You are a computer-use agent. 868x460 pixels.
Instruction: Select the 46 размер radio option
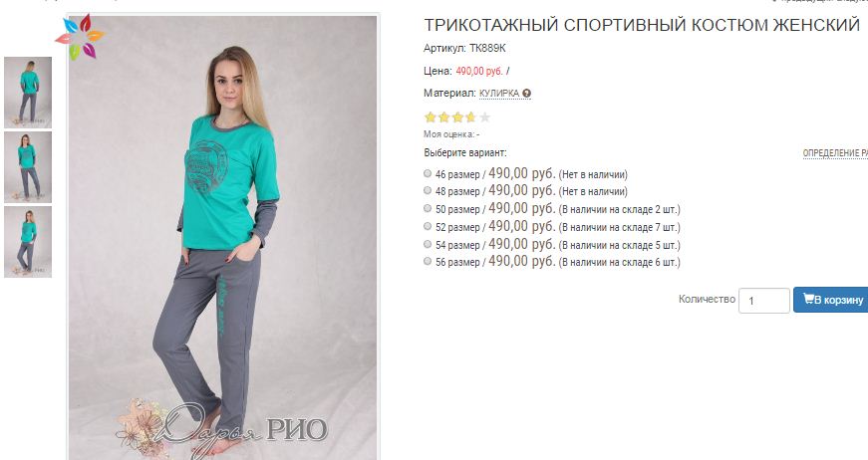(x=428, y=173)
